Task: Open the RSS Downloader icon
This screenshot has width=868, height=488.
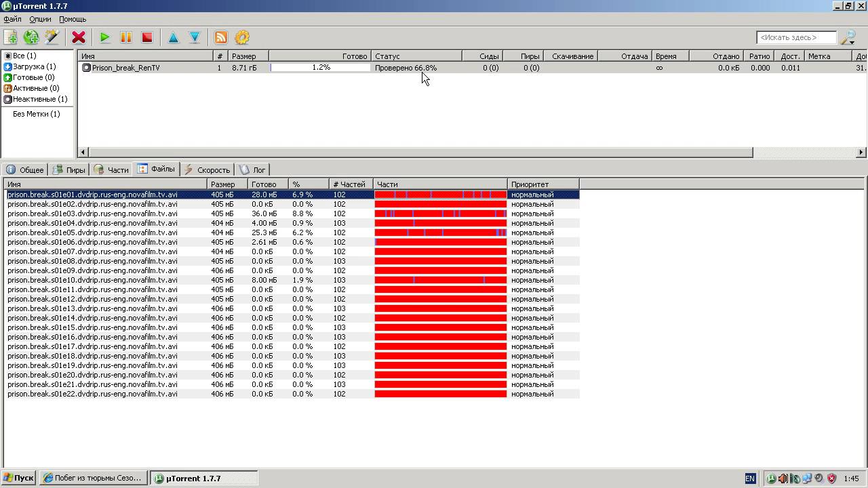Action: pyautogui.click(x=220, y=37)
